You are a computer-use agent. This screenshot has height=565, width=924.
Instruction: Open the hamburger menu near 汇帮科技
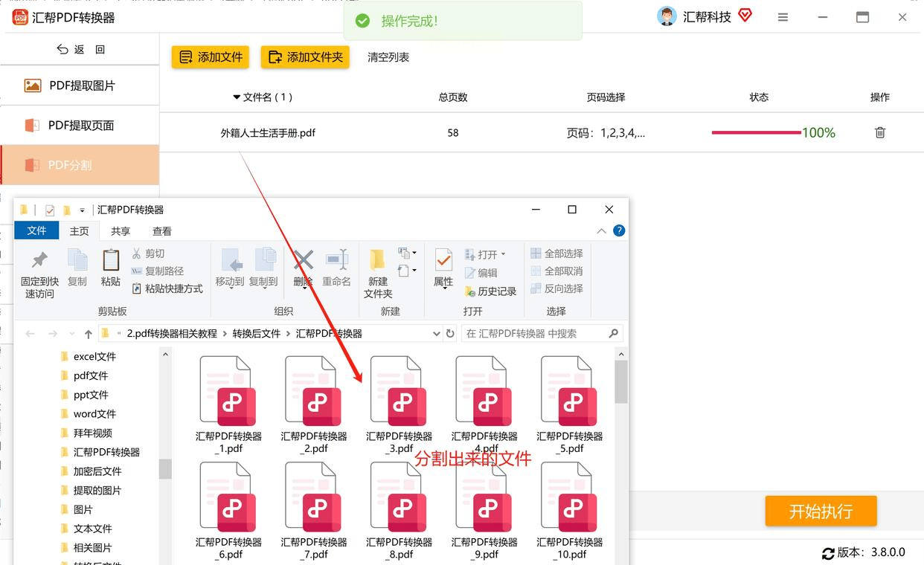coord(783,16)
